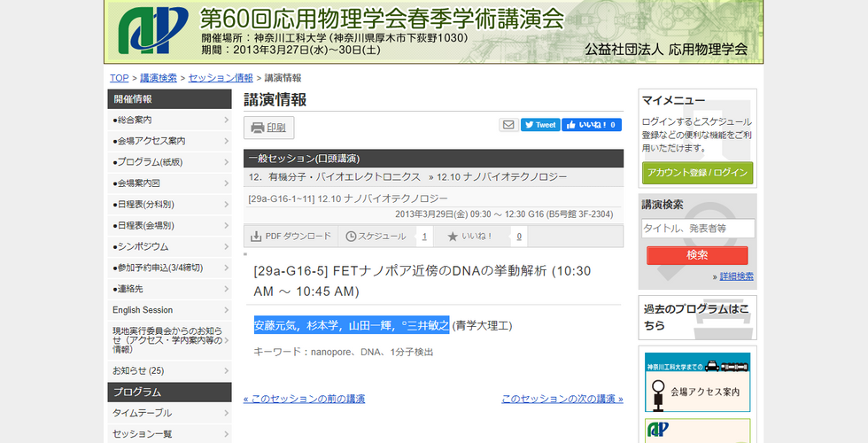This screenshot has width=868, height=443.
Task: Go to 講演検索 breadcrumb link
Action: point(159,78)
